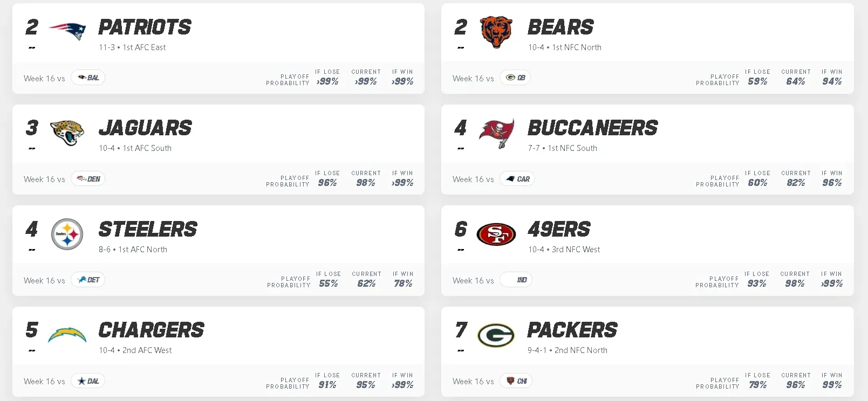Open the GB opponent badge
This screenshot has height=401, width=868.
(x=515, y=78)
